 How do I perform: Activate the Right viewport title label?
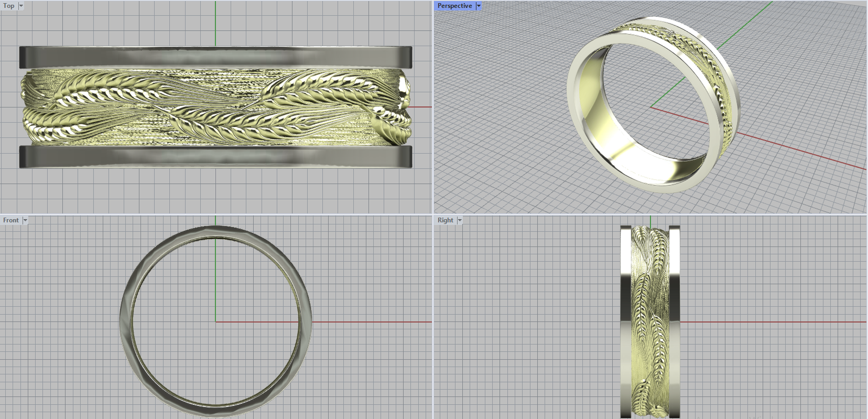445,220
